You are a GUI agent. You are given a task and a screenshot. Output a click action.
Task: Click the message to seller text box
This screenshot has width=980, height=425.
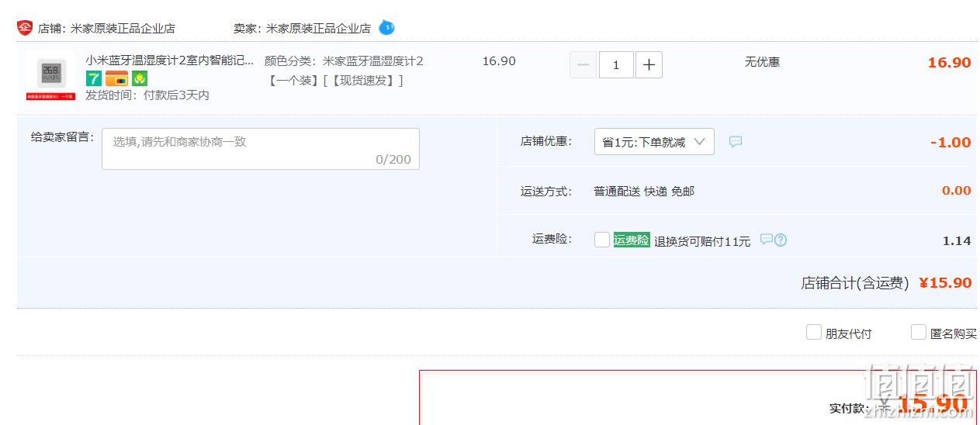(261, 149)
